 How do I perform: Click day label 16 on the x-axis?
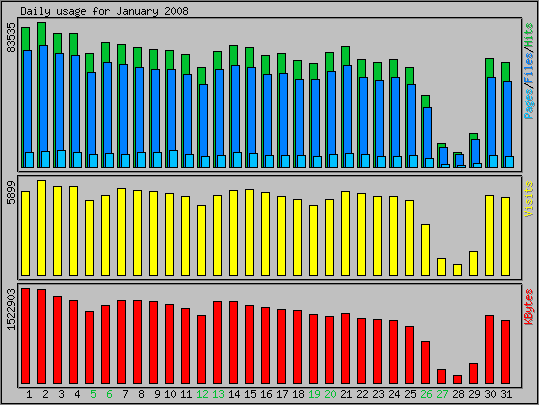266,394
